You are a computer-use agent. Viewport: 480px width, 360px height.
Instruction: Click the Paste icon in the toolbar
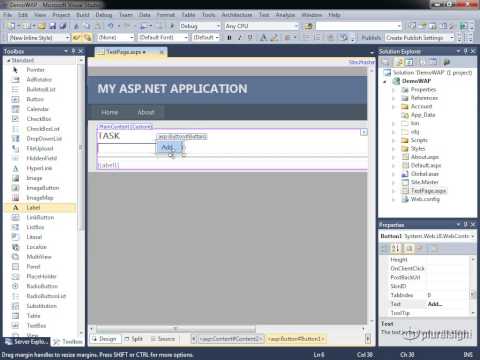point(97,26)
